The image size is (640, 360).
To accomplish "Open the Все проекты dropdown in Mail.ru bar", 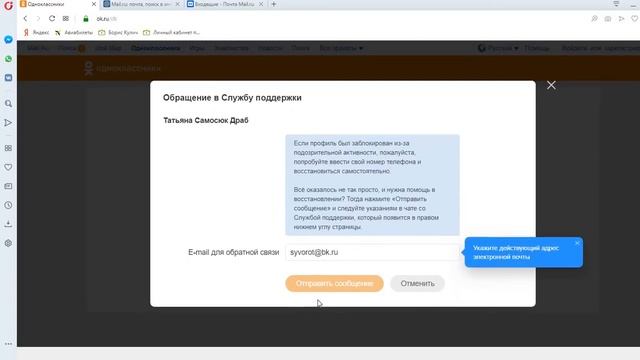I will (341, 48).
